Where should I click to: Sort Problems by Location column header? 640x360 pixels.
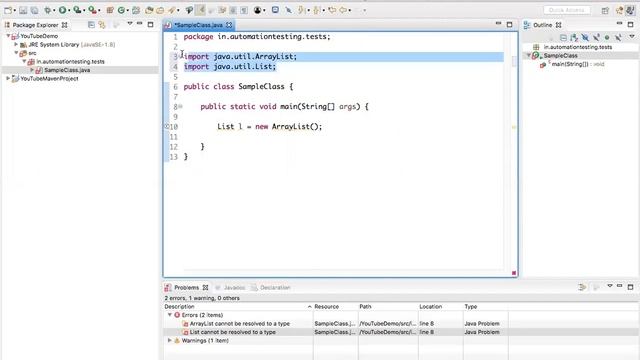click(x=441, y=307)
